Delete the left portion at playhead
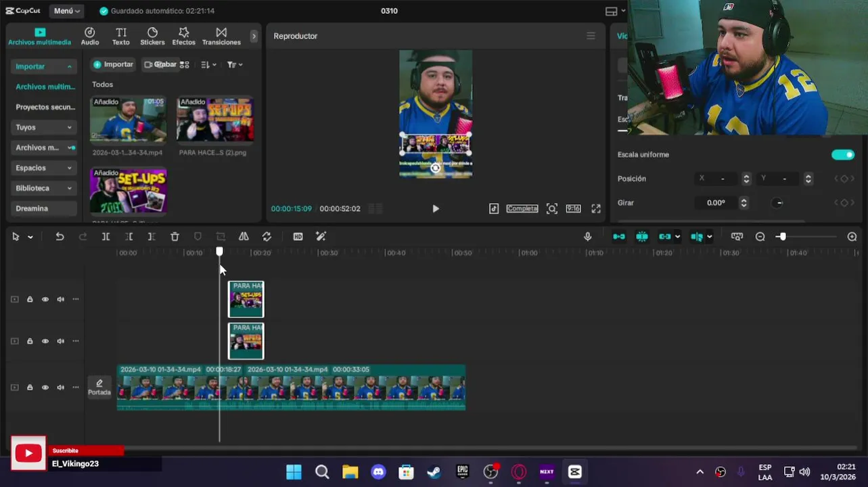This screenshot has width=868, height=487. [129, 237]
